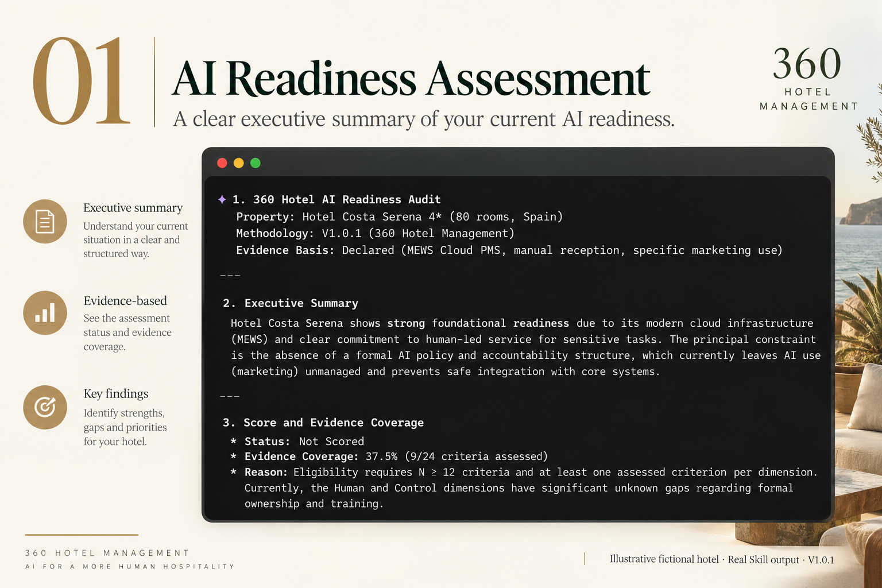Click the 360 Hotel Management logo at top right
Screen dimensions: 882x588
(x=808, y=79)
